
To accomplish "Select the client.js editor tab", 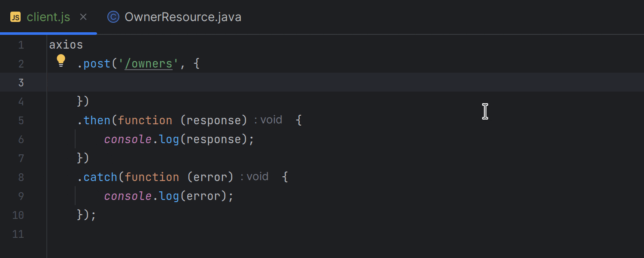I will click(x=49, y=17).
